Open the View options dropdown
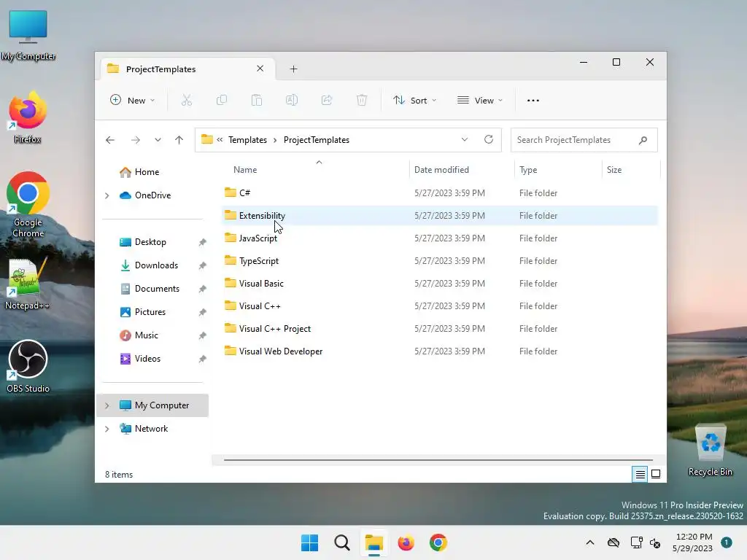Image resolution: width=747 pixels, height=560 pixels. (x=480, y=101)
